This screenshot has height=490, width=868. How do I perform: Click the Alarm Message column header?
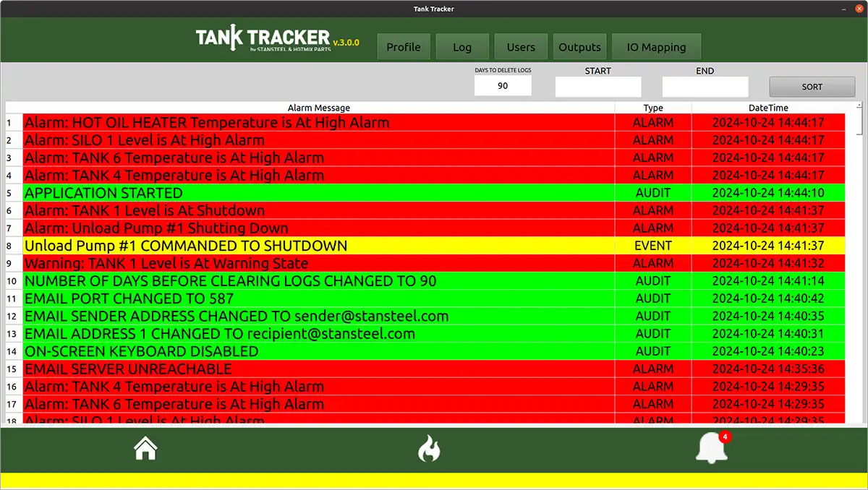click(319, 108)
